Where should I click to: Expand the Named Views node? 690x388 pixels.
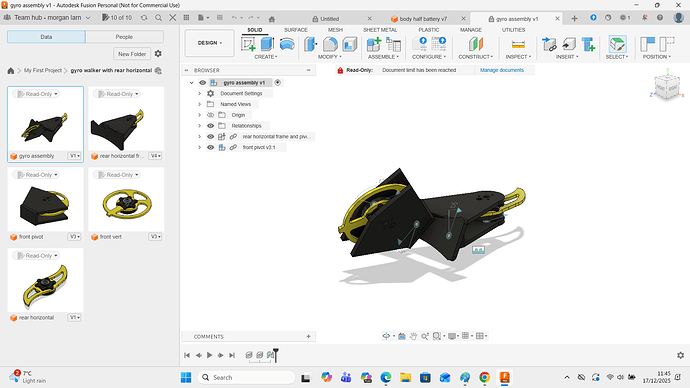coord(199,104)
